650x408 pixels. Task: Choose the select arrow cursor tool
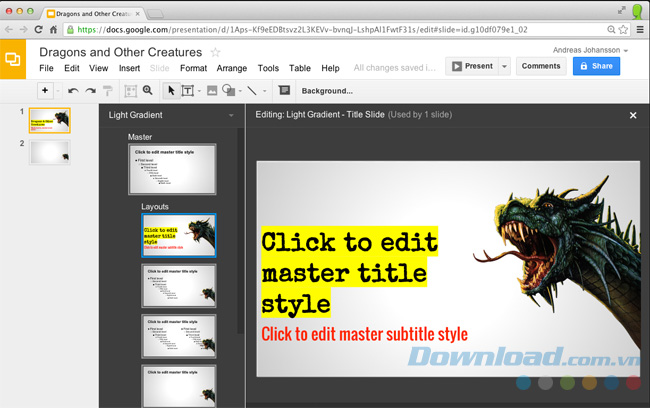click(x=171, y=90)
